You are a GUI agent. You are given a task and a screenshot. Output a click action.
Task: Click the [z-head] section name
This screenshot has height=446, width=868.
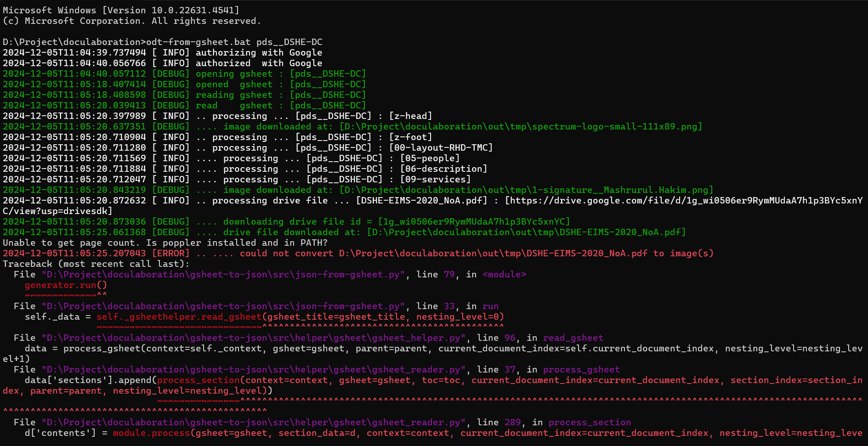click(x=410, y=116)
